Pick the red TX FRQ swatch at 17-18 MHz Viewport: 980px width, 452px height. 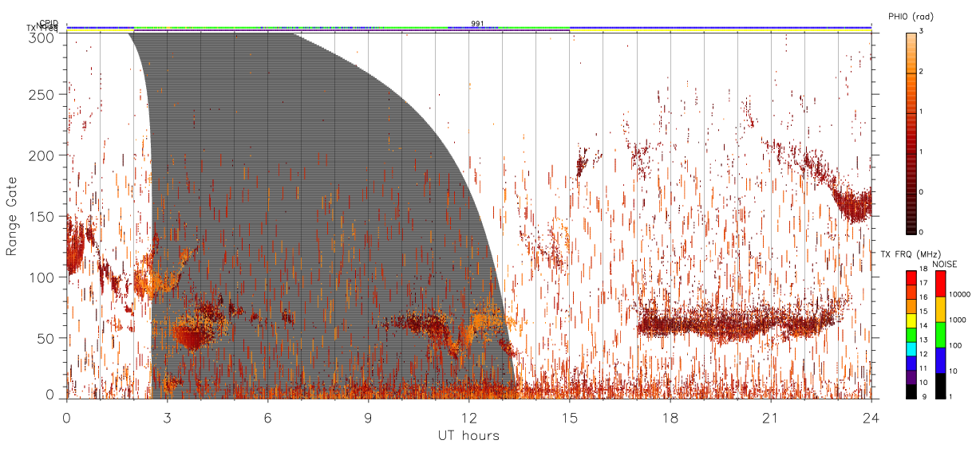tap(911, 278)
